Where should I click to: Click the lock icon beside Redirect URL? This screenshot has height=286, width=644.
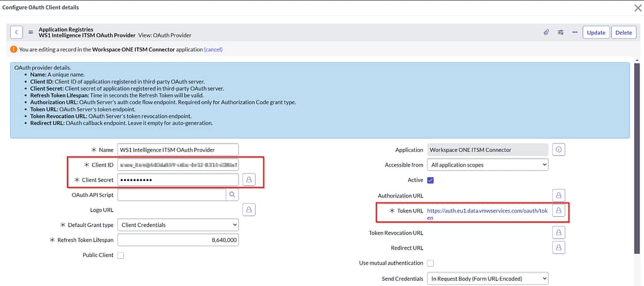coord(558,248)
